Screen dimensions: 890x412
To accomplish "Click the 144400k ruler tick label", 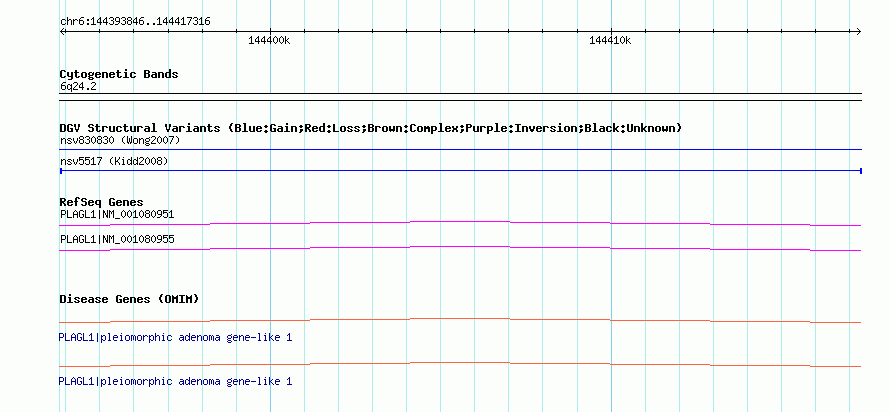I will (269, 40).
